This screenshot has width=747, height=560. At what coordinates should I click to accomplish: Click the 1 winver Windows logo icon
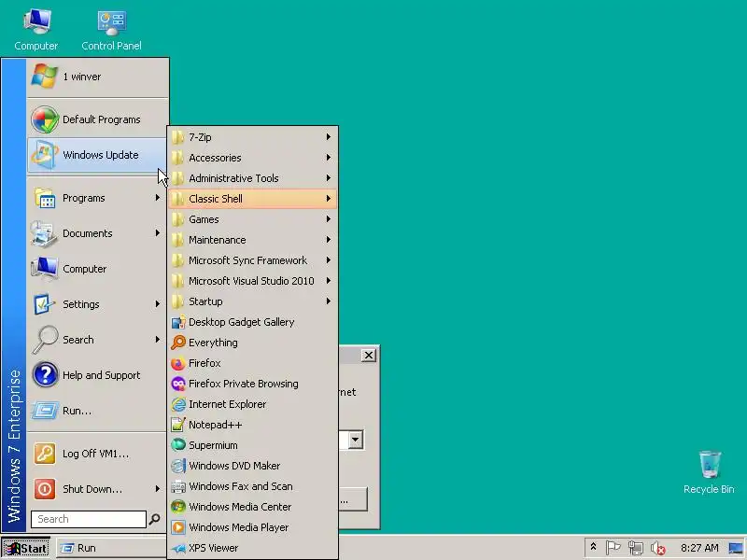(44, 77)
